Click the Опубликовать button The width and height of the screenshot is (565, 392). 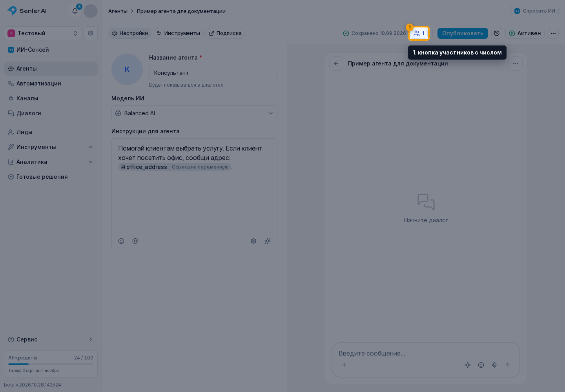(x=463, y=33)
